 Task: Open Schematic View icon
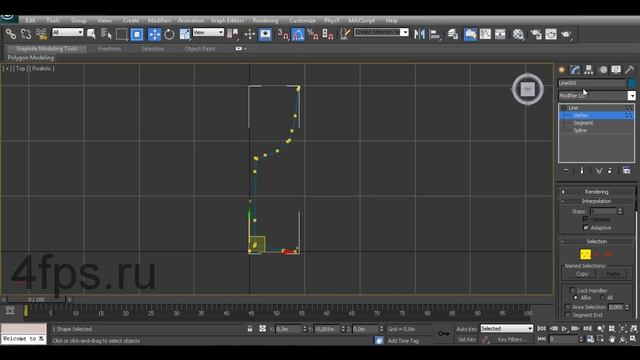point(500,34)
